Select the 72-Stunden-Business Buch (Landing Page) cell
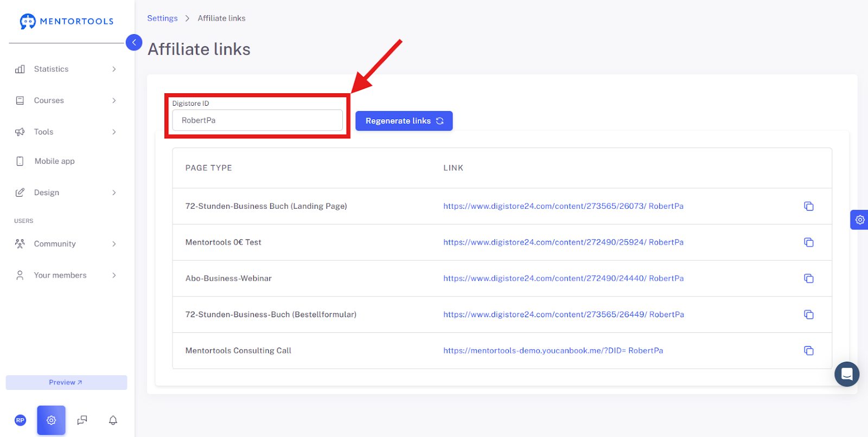This screenshot has width=868, height=437. point(266,206)
